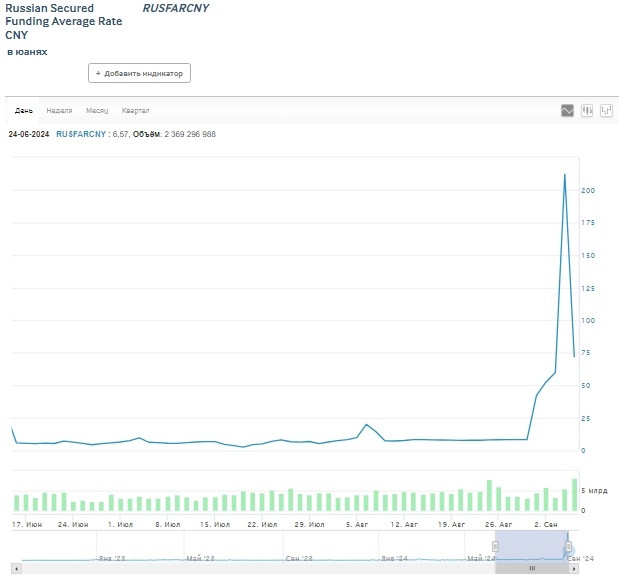Click the '17. Июн' x-axis label
The height and width of the screenshot is (586, 619).
[27, 524]
